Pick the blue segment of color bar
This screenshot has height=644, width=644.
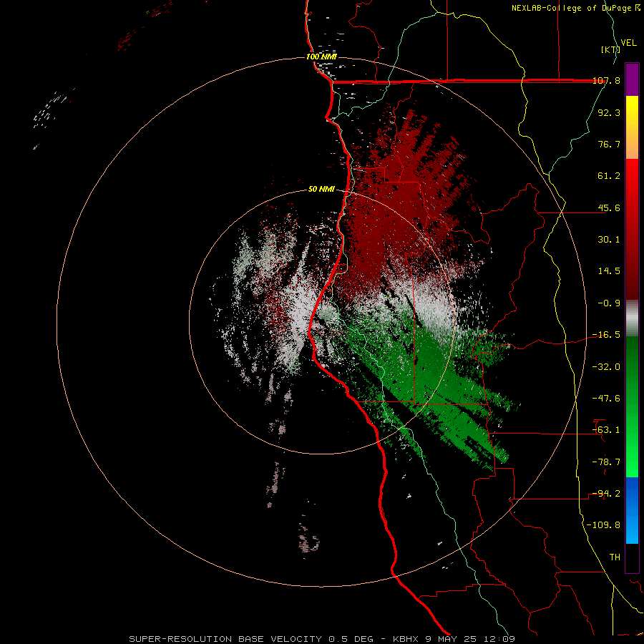[x=632, y=510]
